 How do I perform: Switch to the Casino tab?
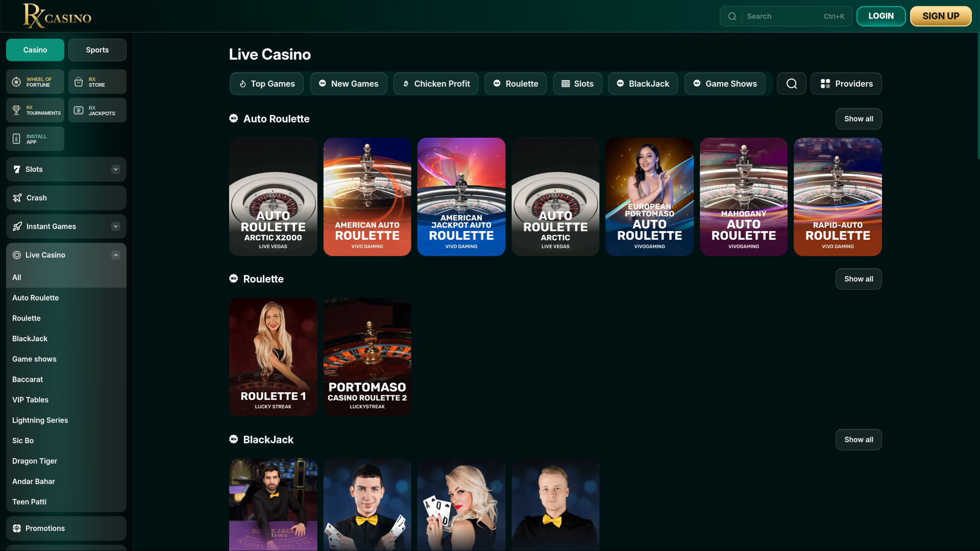[x=35, y=50]
